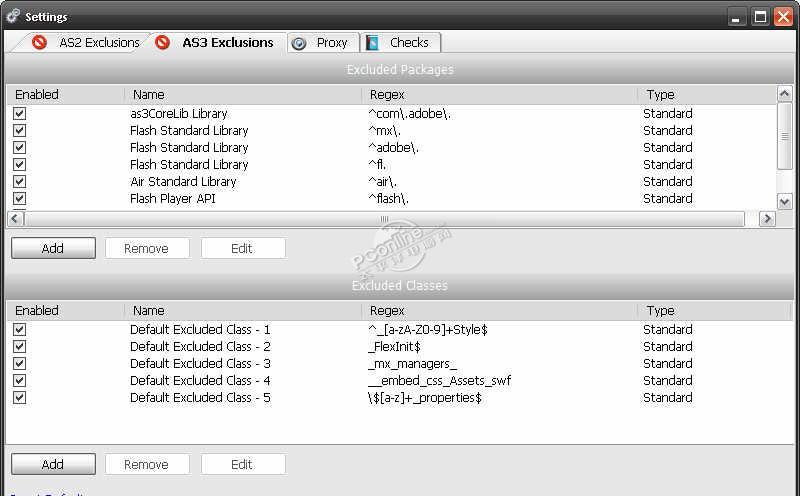Click the Proxy tab globe icon

[299, 43]
